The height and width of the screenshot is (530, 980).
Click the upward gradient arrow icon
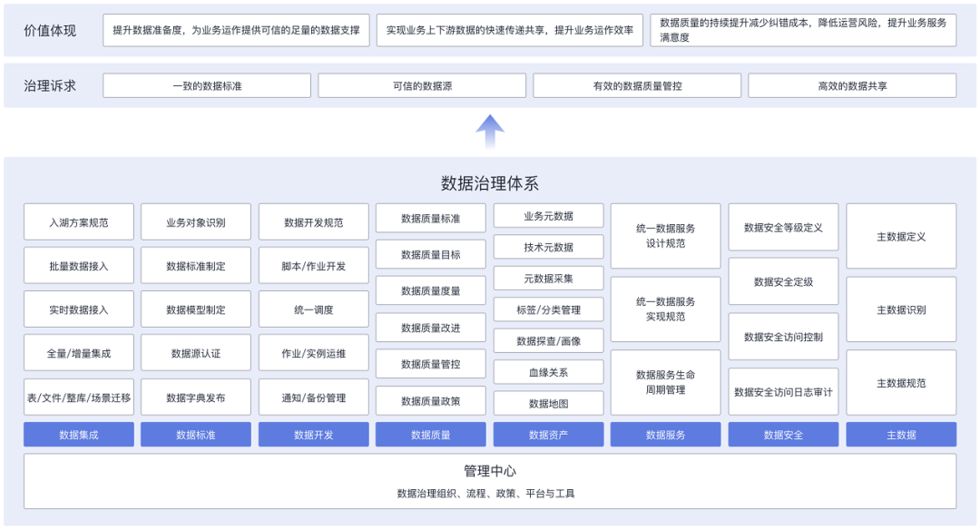[490, 132]
